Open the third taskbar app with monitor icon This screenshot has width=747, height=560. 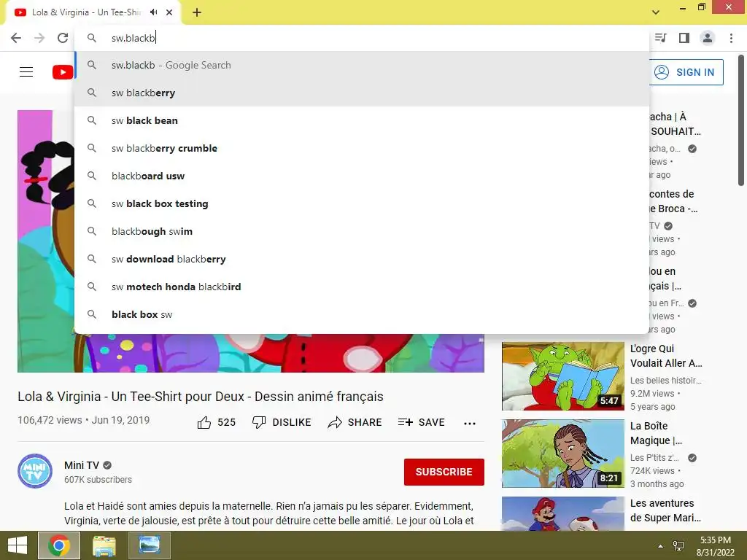(149, 545)
